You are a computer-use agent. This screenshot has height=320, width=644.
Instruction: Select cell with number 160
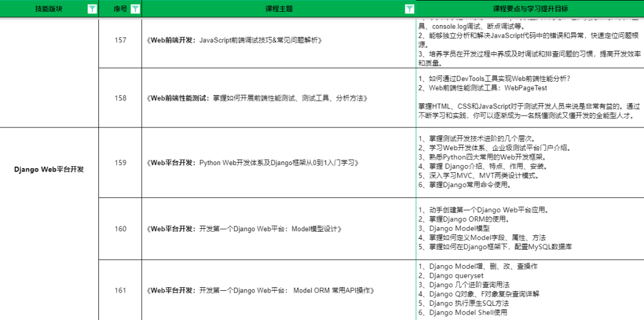(120, 228)
